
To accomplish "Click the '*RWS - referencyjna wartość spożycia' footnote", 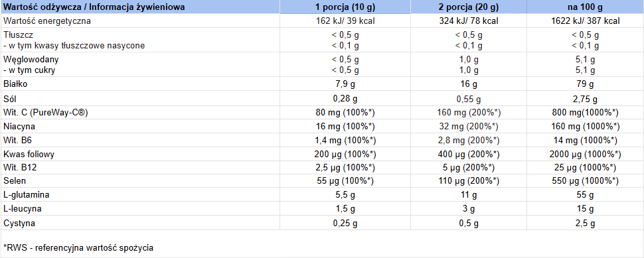I will (78, 248).
